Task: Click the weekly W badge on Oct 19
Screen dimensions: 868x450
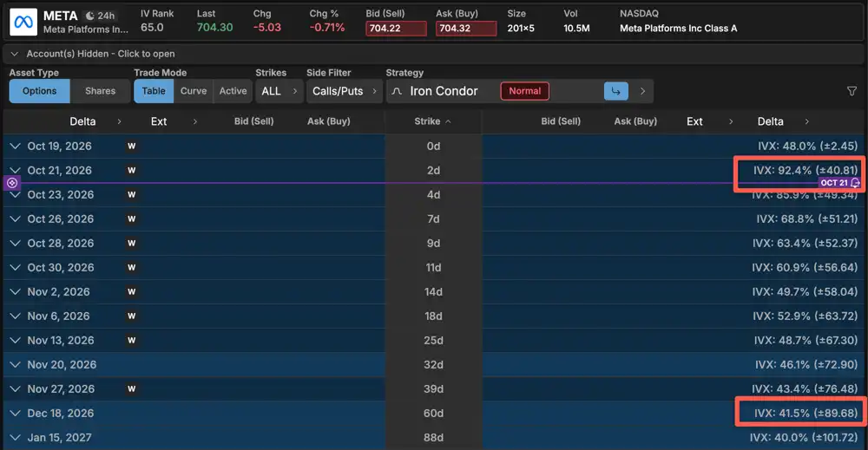Action: pyautogui.click(x=131, y=146)
